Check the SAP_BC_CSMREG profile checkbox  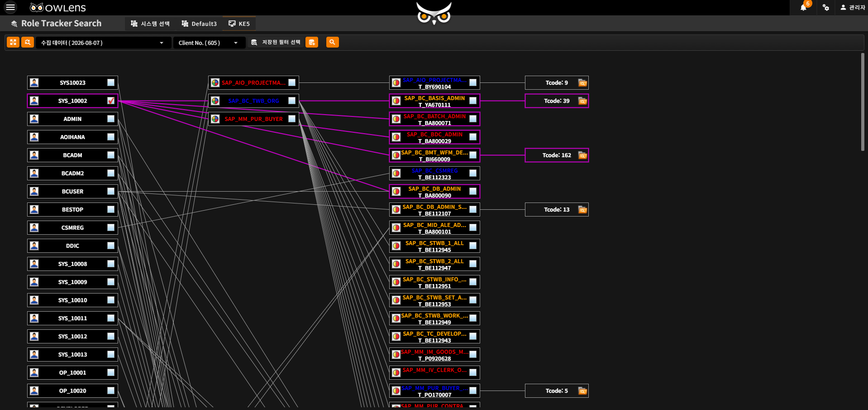click(473, 173)
